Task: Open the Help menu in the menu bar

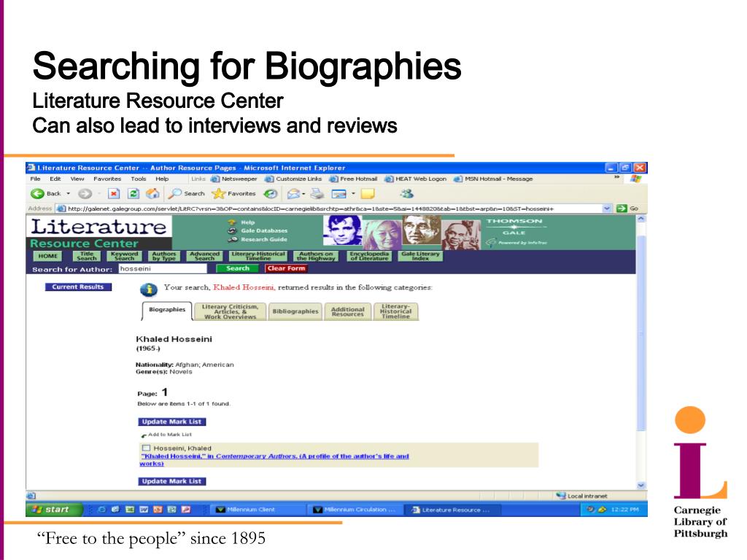Action: coord(162,179)
